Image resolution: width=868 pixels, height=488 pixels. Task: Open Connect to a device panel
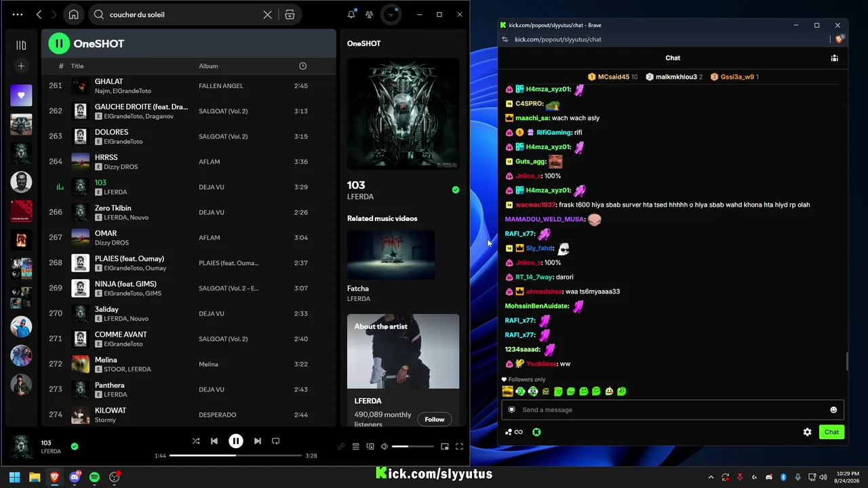pyautogui.click(x=370, y=447)
